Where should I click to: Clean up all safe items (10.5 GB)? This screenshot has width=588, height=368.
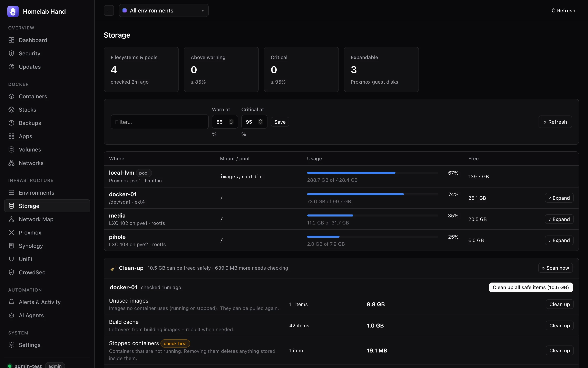pyautogui.click(x=531, y=287)
